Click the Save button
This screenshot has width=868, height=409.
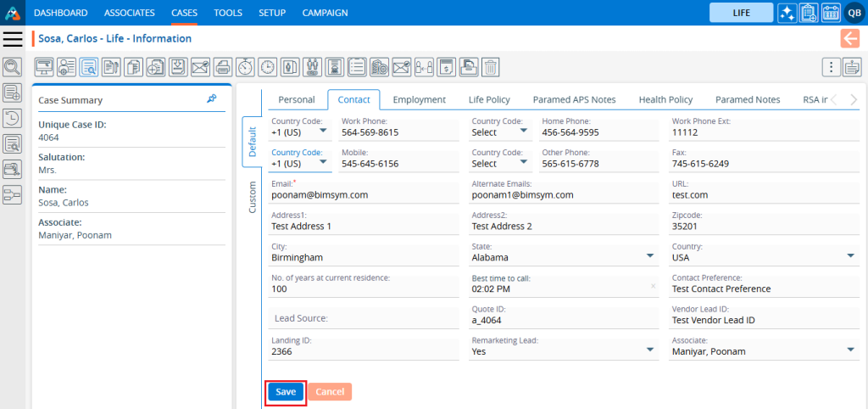click(x=286, y=392)
